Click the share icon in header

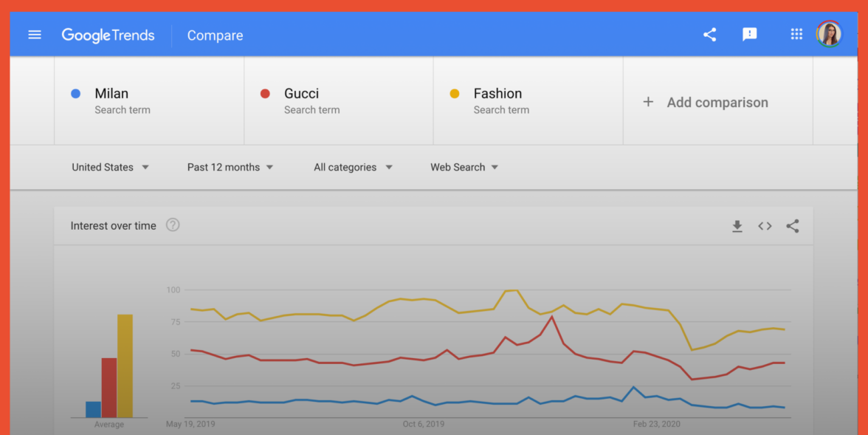click(x=709, y=35)
